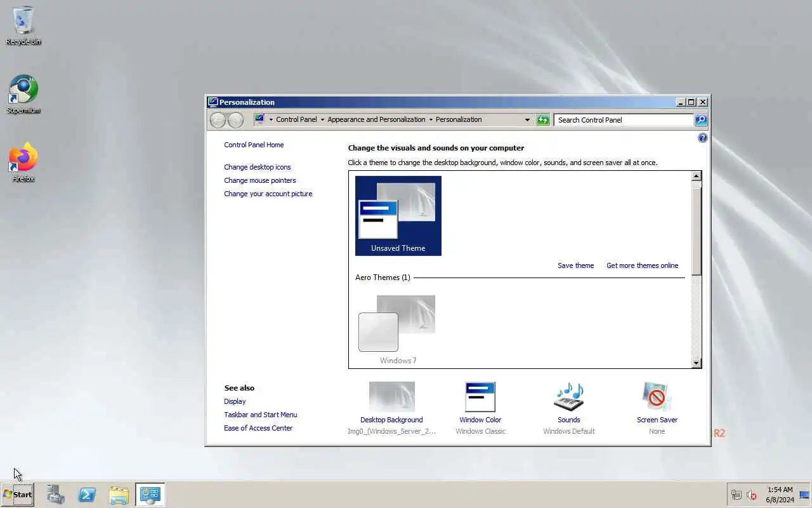
Task: Click the address bar Control Panel icon
Action: [x=259, y=119]
